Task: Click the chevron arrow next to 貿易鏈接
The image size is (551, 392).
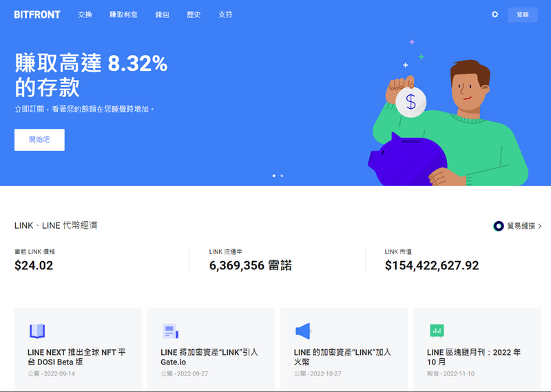Action: pos(540,226)
